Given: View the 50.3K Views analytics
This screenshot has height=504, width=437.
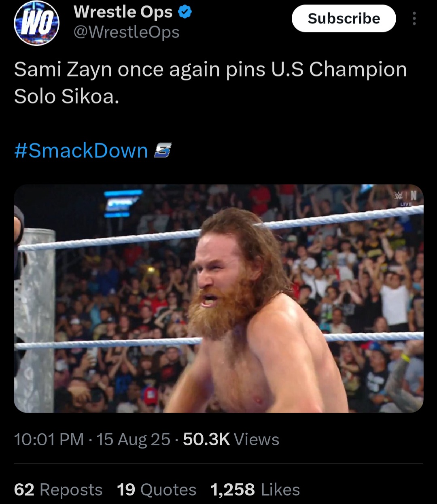Looking at the screenshot, I should click(231, 440).
